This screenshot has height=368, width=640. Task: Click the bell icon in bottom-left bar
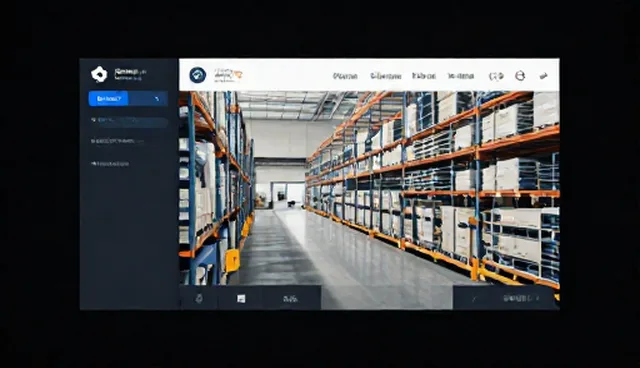(199, 299)
